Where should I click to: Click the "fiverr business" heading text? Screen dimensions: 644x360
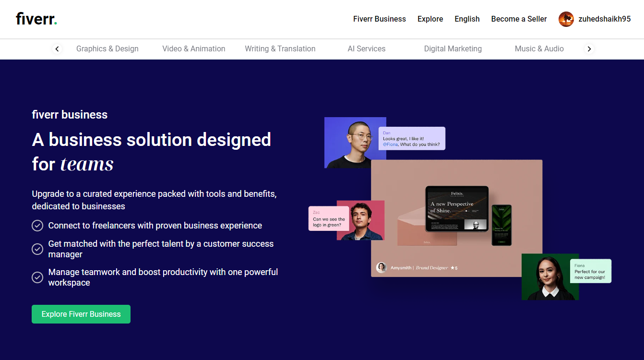pos(70,115)
